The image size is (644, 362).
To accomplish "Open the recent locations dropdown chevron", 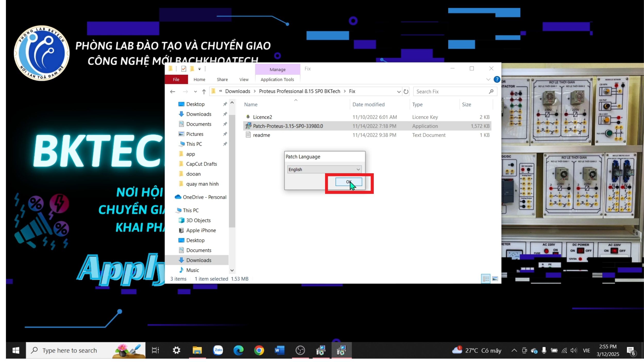I will [195, 92].
